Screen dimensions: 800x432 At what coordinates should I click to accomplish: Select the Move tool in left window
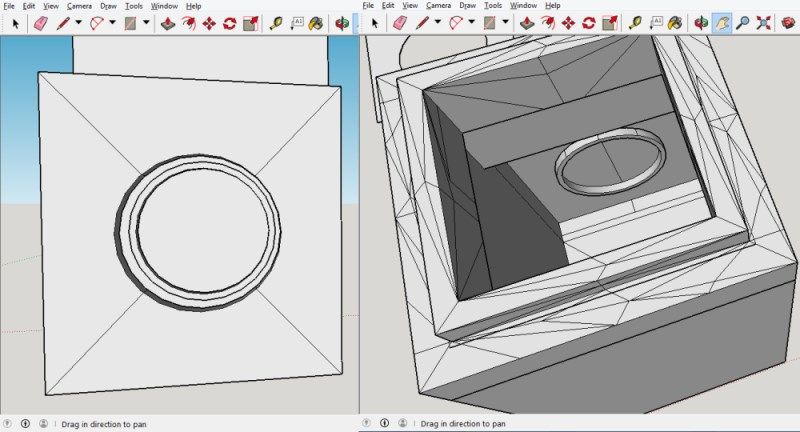[209, 23]
